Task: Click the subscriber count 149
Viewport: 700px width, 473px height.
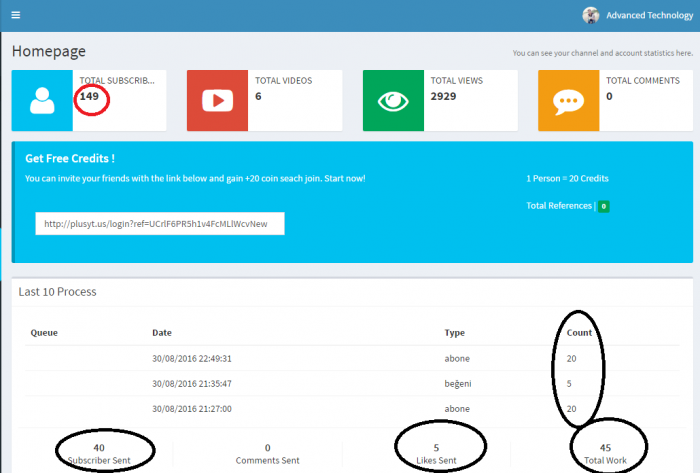Action: pyautogui.click(x=89, y=96)
